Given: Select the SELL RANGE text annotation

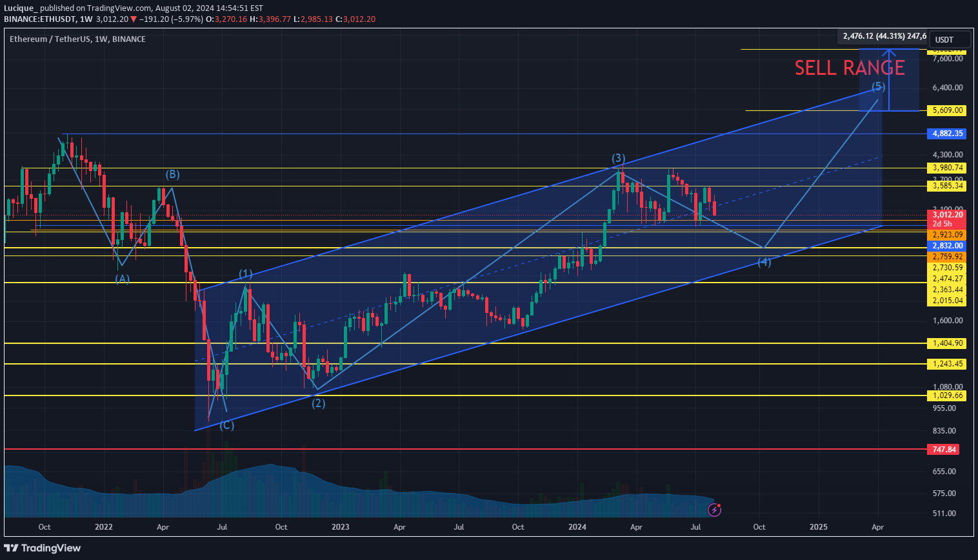Looking at the screenshot, I should pyautogui.click(x=850, y=68).
